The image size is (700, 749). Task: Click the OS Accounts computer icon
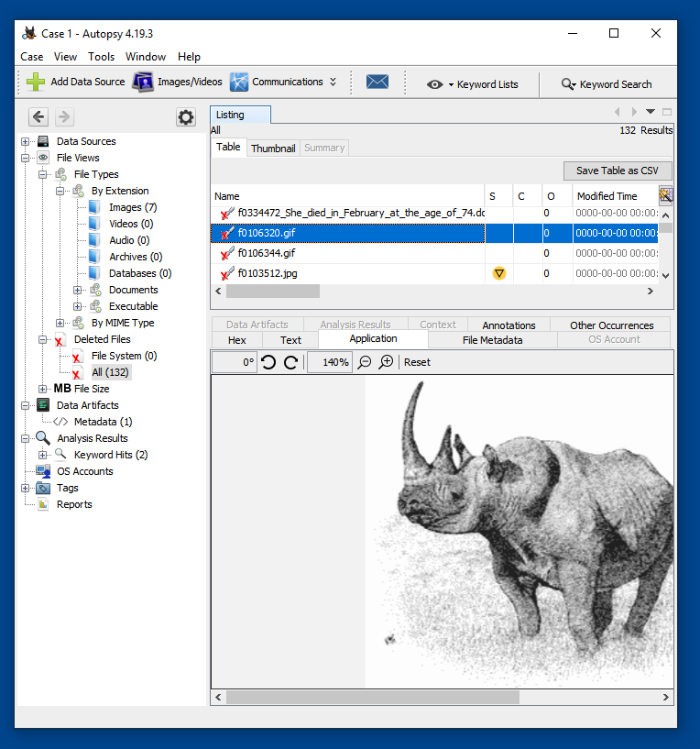click(43, 471)
